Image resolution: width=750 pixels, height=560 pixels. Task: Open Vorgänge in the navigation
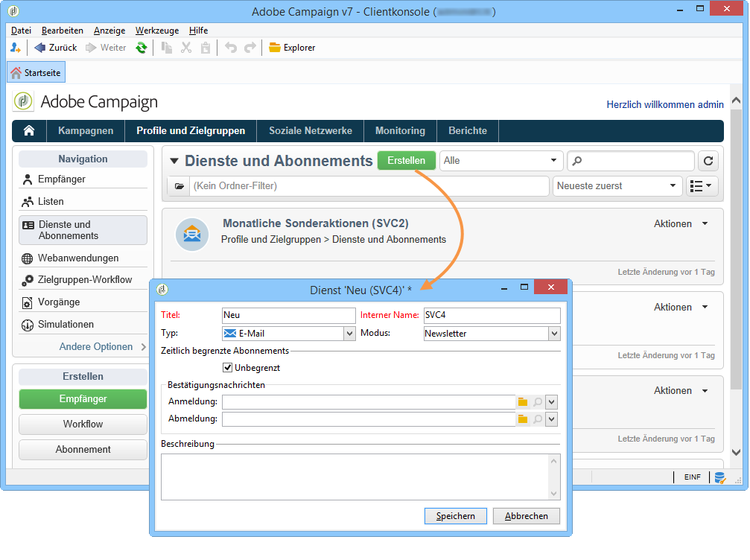(83, 302)
